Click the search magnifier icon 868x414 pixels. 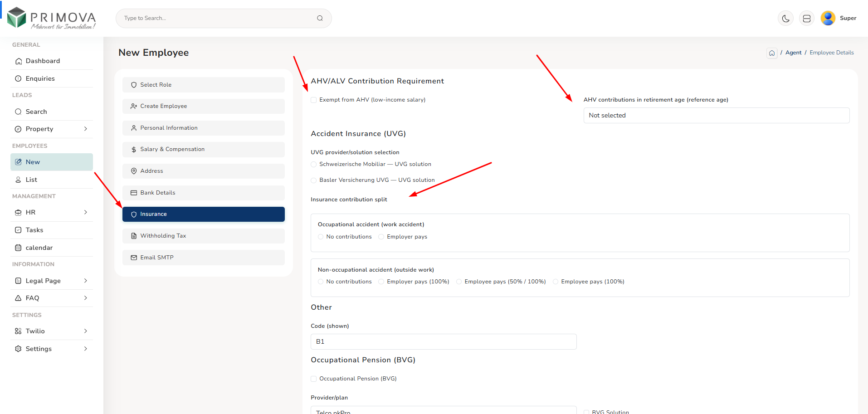(320, 18)
